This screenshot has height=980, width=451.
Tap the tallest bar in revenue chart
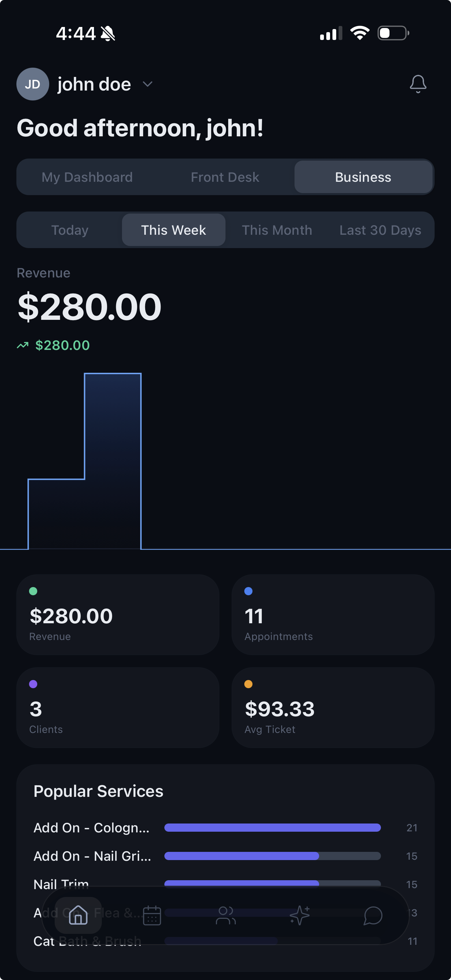coord(112,460)
